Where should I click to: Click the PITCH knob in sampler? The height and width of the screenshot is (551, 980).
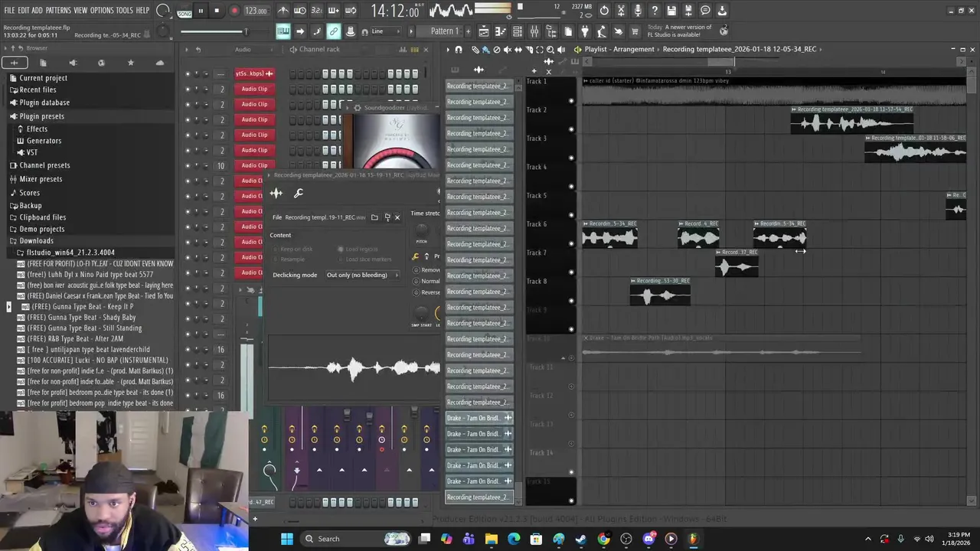tap(422, 230)
